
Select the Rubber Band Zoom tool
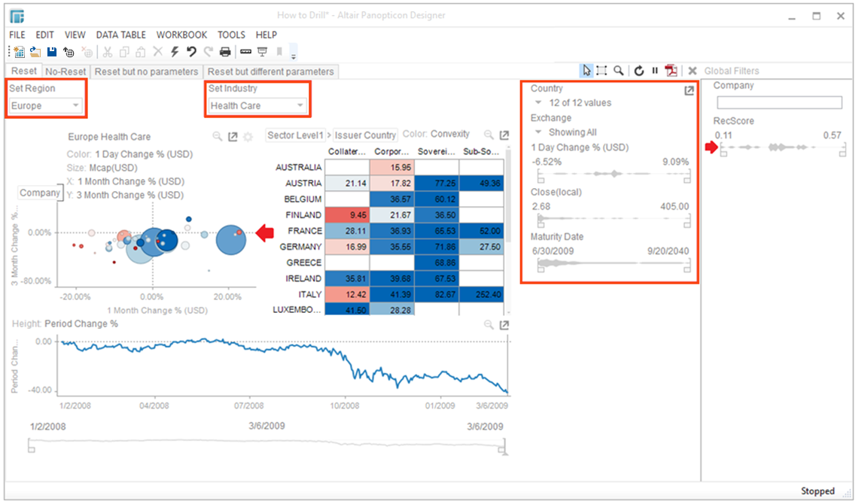pyautogui.click(x=601, y=70)
